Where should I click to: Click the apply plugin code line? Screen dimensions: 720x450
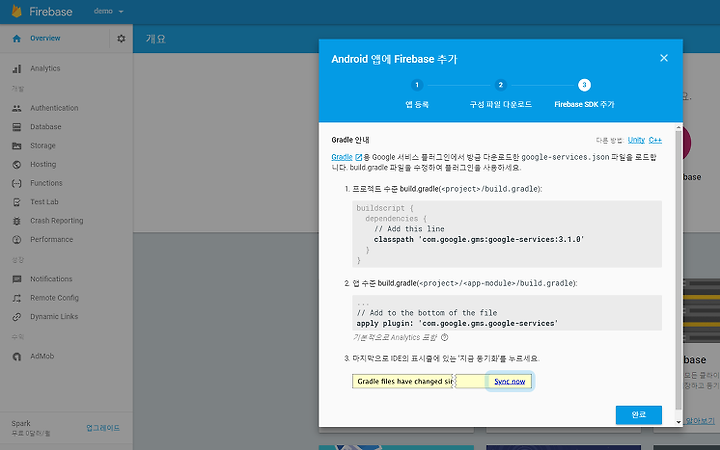[x=457, y=324]
